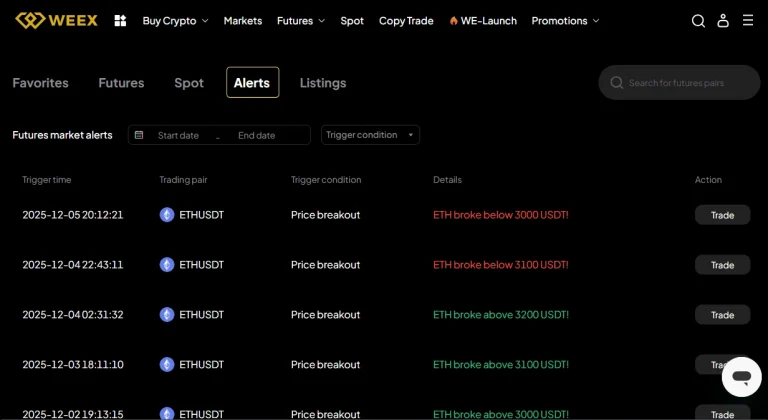
Task: Open the search magnifier in header
Action: pos(698,21)
